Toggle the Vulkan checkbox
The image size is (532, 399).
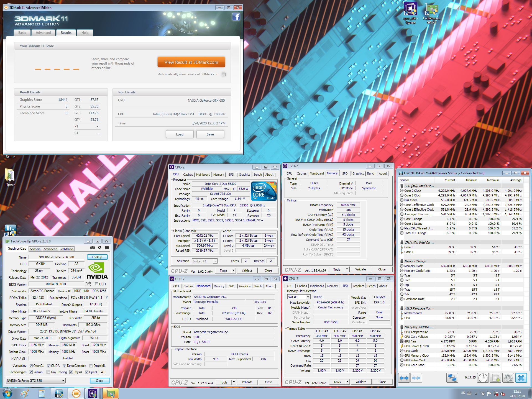pyautogui.click(x=31, y=372)
